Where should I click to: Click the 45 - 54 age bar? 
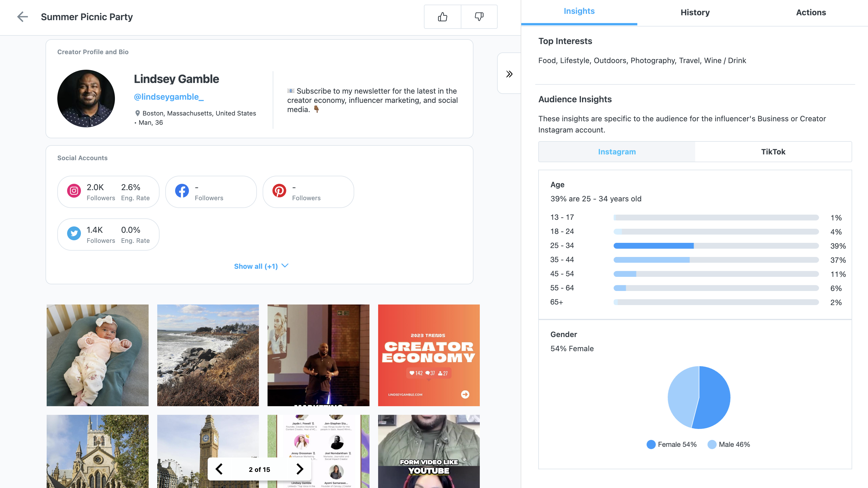[x=716, y=274]
